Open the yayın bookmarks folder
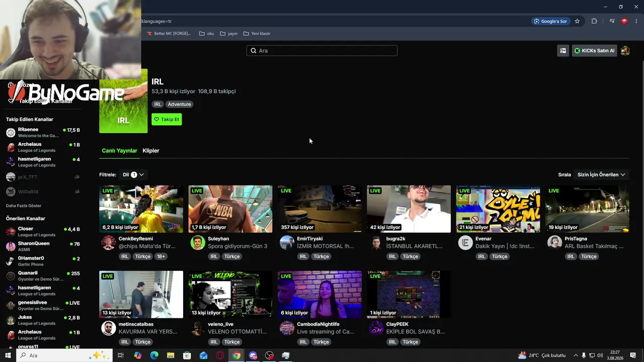 coord(228,34)
